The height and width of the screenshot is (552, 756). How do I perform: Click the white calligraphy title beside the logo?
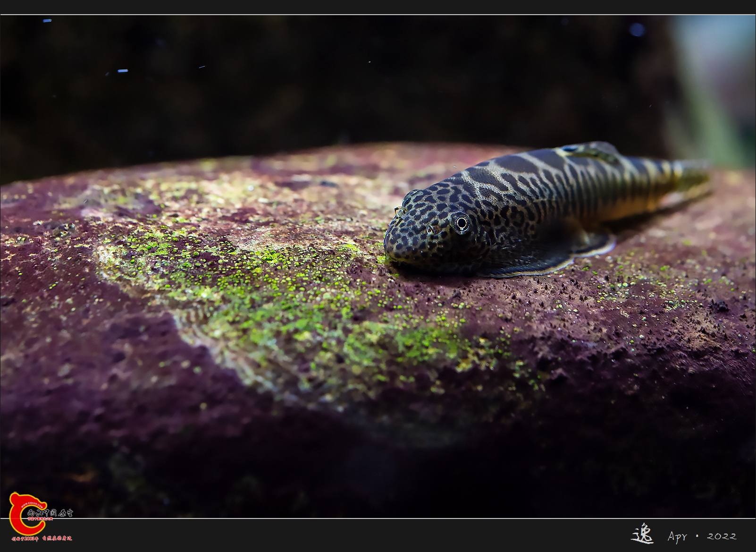coord(50,512)
